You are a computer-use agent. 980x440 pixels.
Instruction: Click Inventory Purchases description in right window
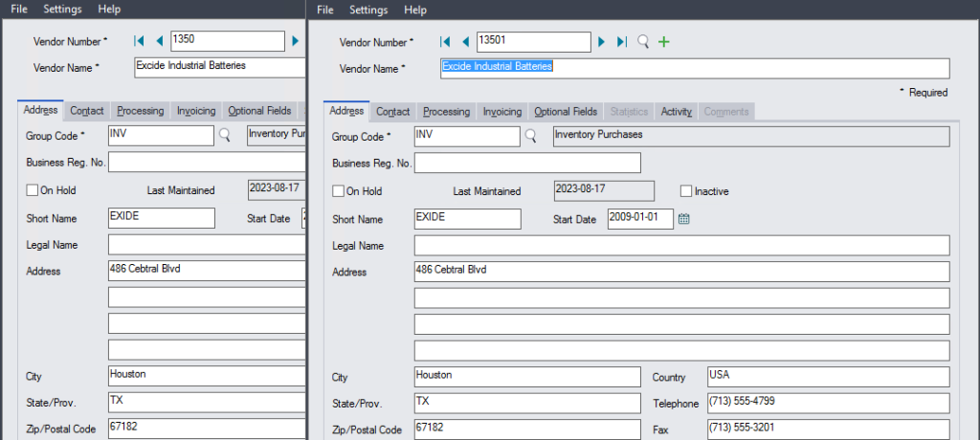pyautogui.click(x=751, y=136)
